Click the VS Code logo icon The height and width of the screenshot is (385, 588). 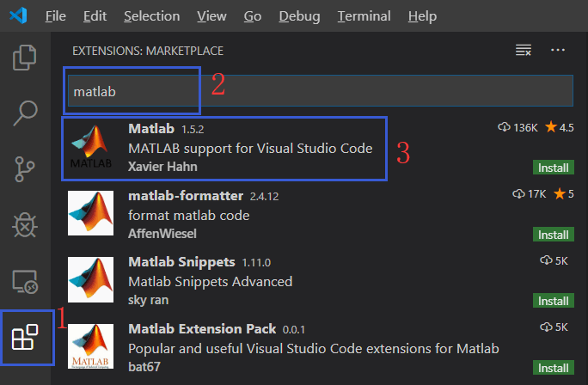18,16
